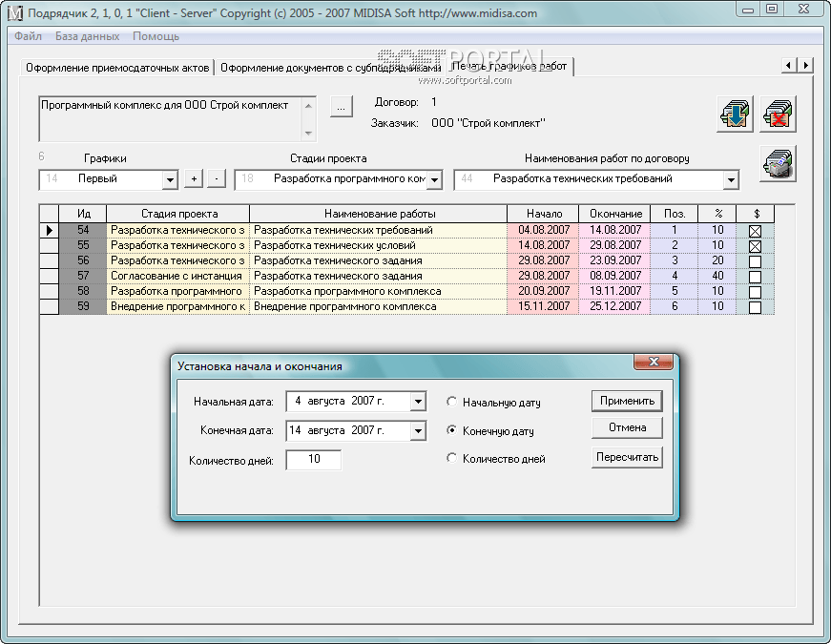Click the end date 23.09.2007

pos(614,260)
